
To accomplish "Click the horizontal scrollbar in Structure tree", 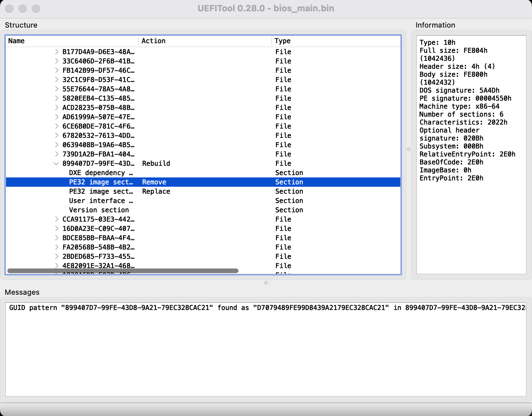I will [123, 271].
